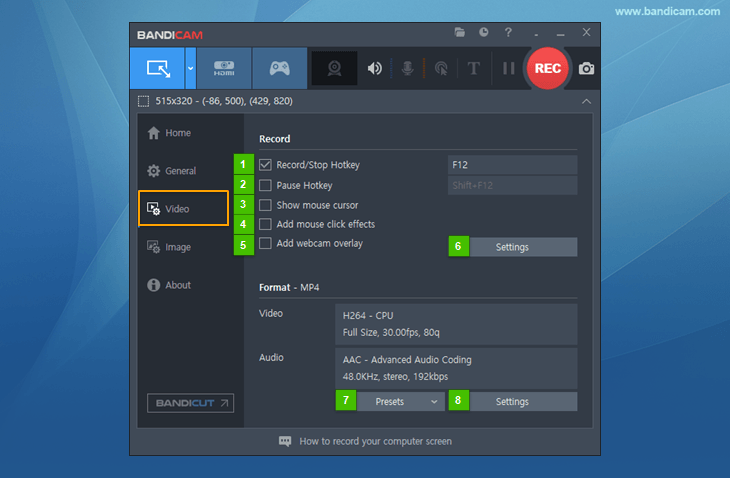Toggle the webcam overlay toolbar icon
730x478 pixels.
point(334,68)
